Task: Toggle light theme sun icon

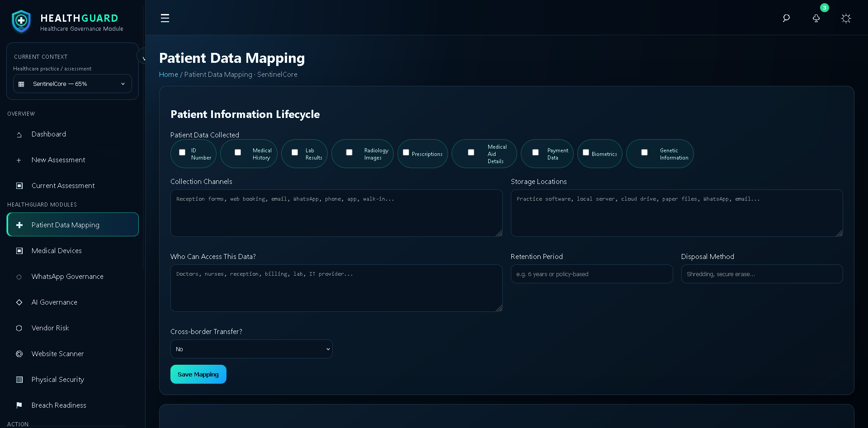Action: [x=846, y=19]
